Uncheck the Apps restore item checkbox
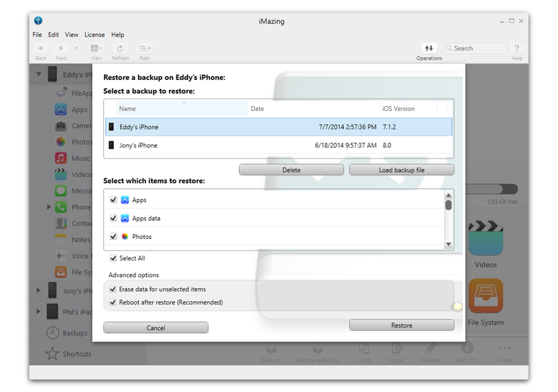This screenshot has width=558, height=392. 114,200
